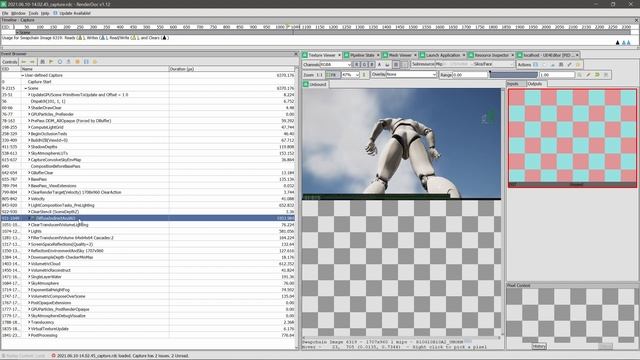Expand the ShadowDepths event node
The image size is (640, 360).
29,147
